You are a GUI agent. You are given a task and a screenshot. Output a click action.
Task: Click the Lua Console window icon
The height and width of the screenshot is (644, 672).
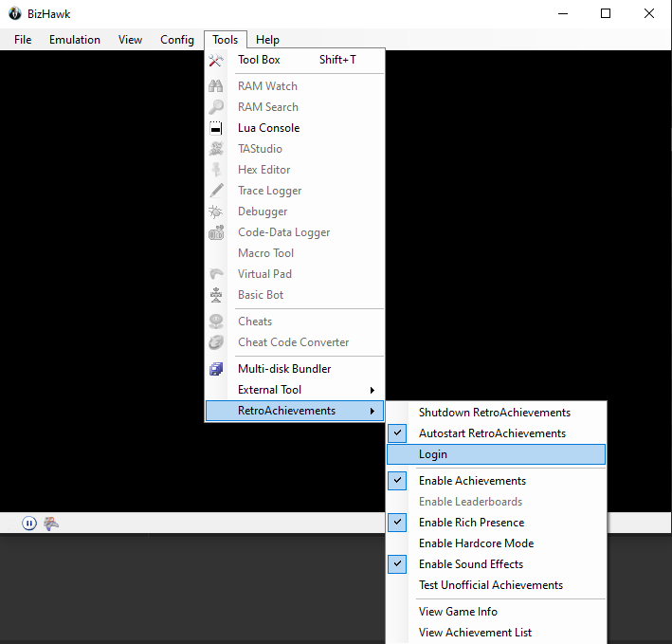[216, 128]
